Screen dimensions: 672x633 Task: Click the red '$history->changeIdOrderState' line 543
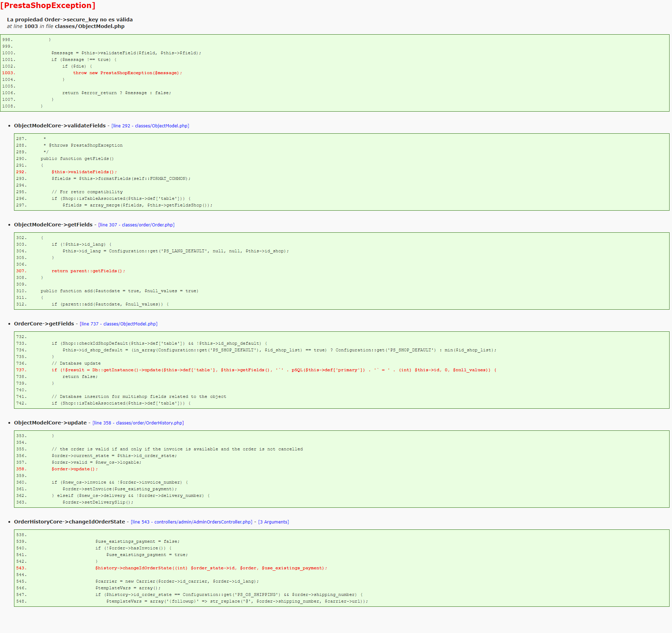(211, 568)
